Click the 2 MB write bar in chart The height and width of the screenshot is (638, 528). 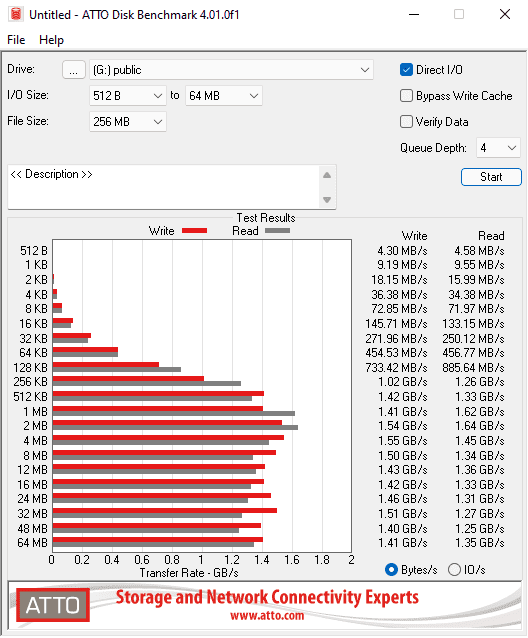[x=167, y=423]
